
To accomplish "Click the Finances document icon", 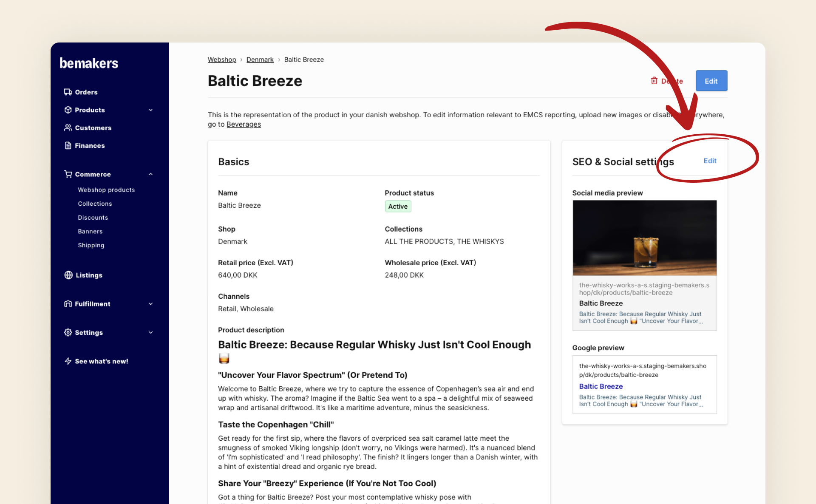I will click(x=68, y=145).
